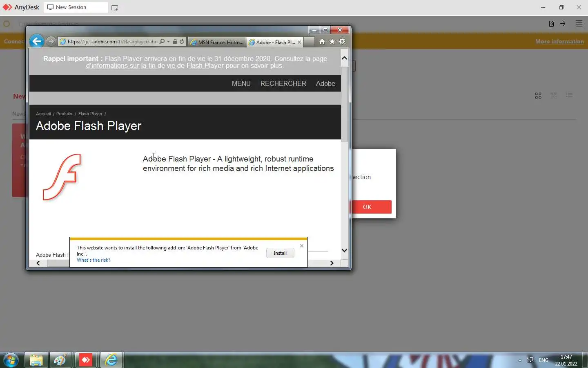Screen dimensions: 588x368
Task: Click the AnyDesk new tab monitor icon
Action: (115, 8)
